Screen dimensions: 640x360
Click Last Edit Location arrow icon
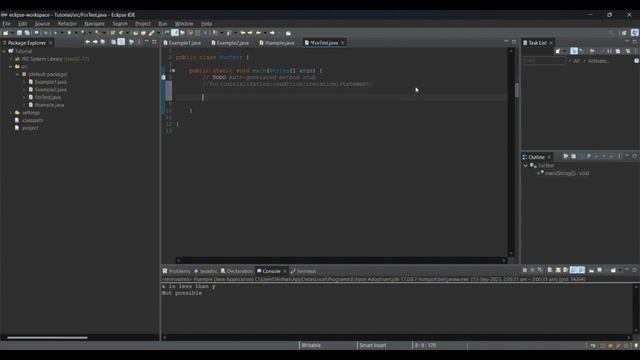[x=242, y=33]
